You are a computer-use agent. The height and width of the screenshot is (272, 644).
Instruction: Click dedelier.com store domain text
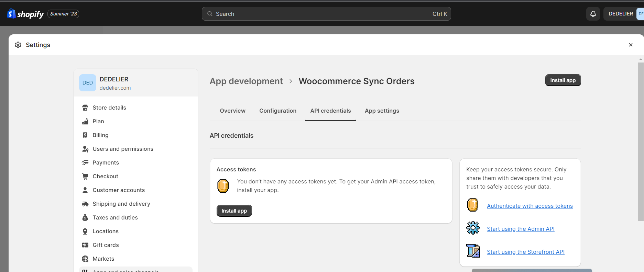115,88
